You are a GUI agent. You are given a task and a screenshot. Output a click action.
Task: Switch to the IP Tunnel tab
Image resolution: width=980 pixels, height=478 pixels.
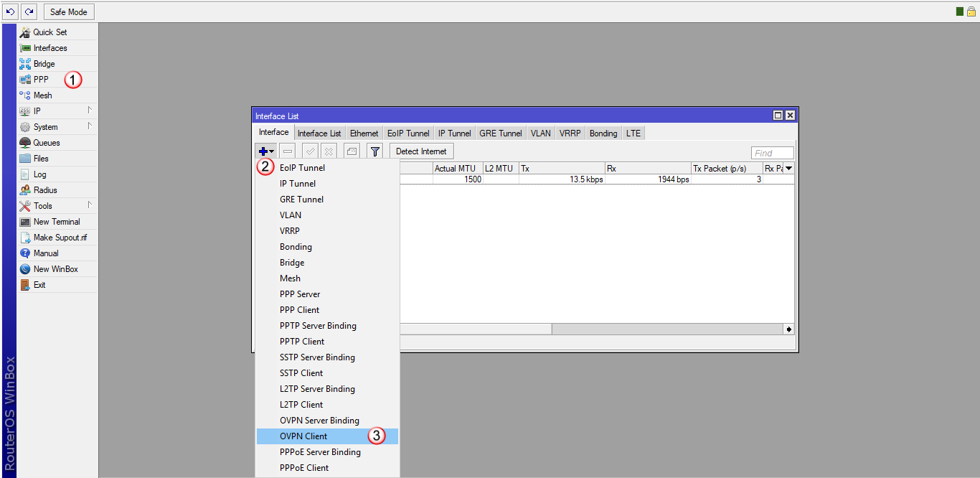(455, 133)
